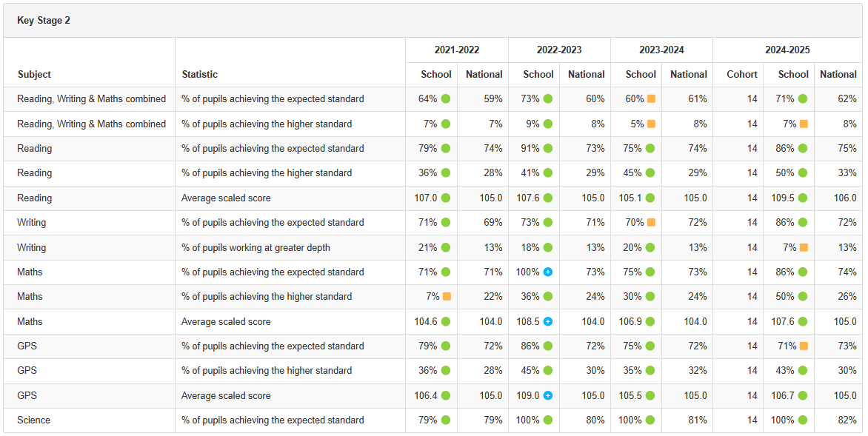The image size is (868, 436).
Task: Click the 2022-2023 year header
Action: pos(559,50)
